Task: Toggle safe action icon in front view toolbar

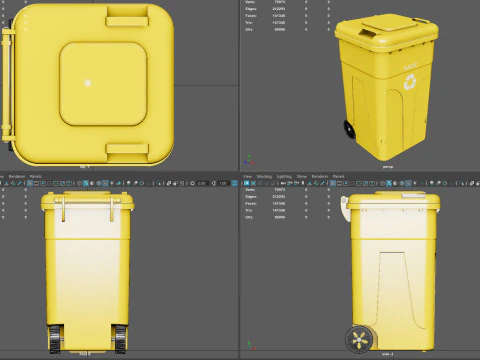Action: click(62, 183)
